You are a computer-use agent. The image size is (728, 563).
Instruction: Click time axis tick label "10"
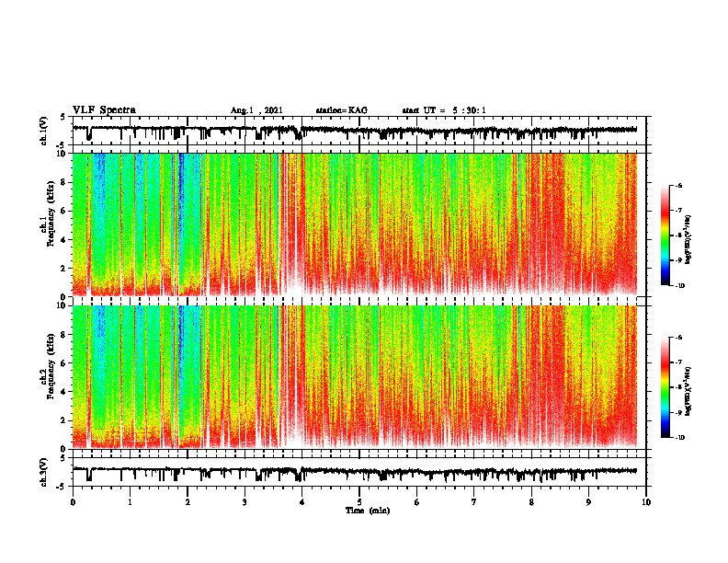[646, 502]
